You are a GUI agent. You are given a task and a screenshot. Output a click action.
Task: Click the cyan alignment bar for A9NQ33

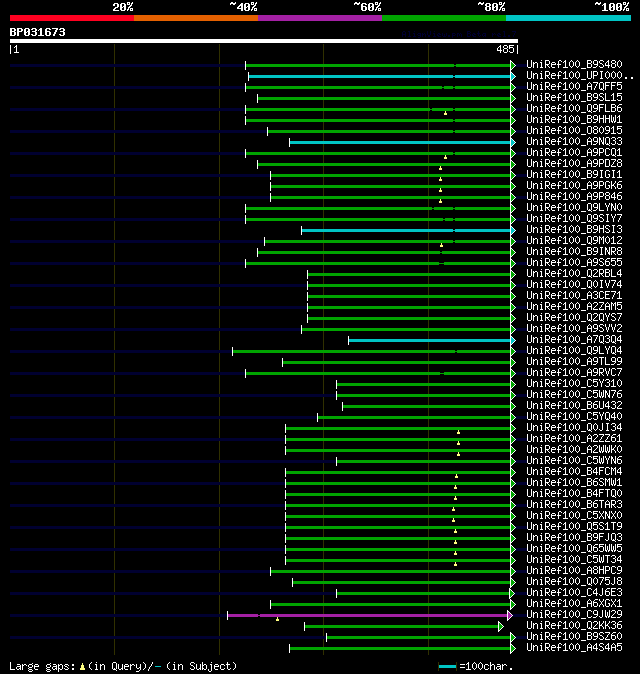pyautogui.click(x=400, y=142)
